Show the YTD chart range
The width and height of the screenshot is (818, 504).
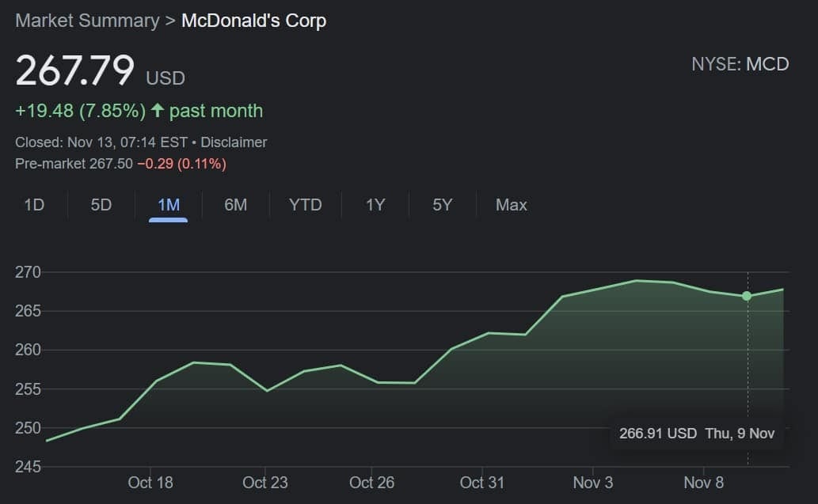[306, 205]
